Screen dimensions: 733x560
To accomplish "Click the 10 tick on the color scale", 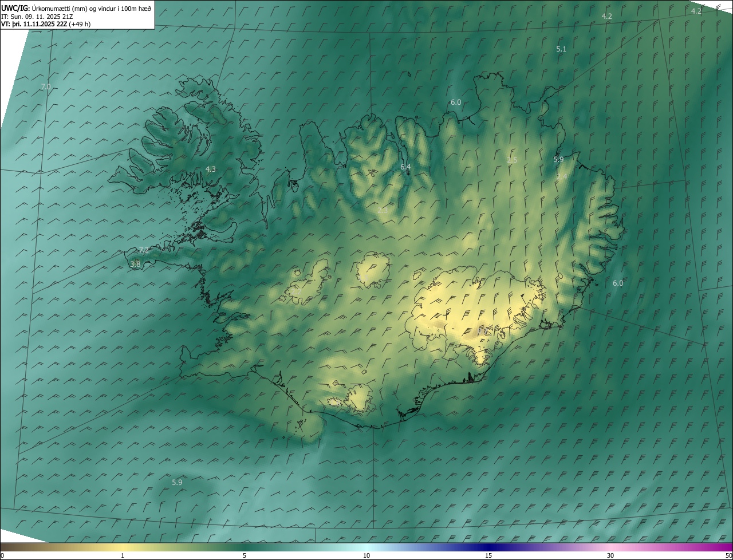I will 366,556.
